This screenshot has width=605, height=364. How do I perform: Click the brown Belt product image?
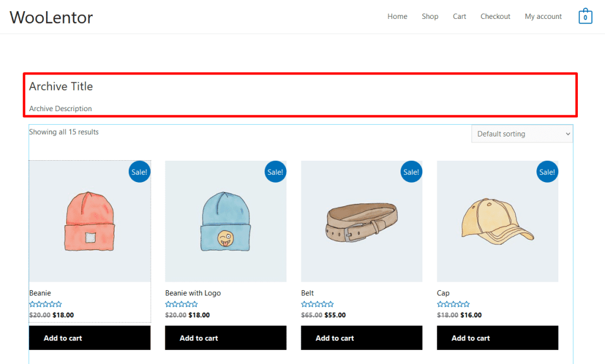(x=362, y=222)
